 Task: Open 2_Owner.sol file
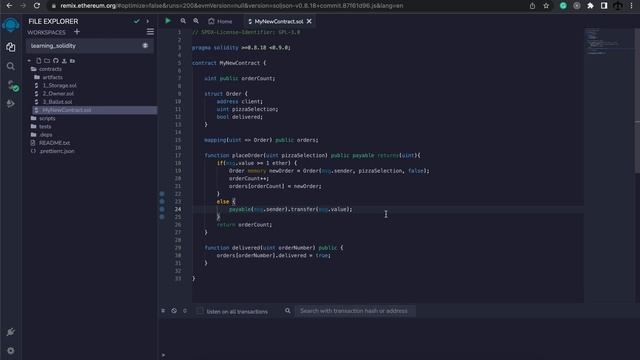[x=58, y=93]
